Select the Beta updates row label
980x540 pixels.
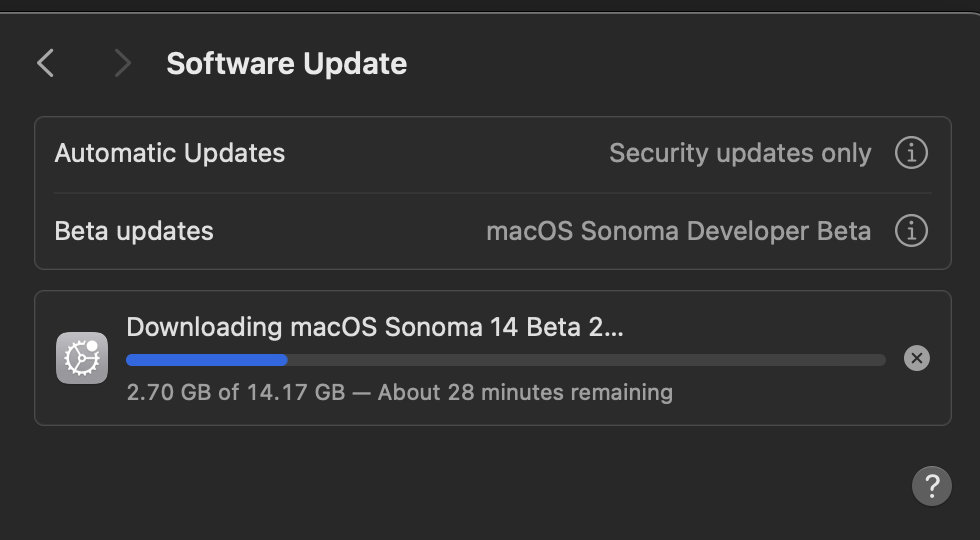(x=134, y=231)
